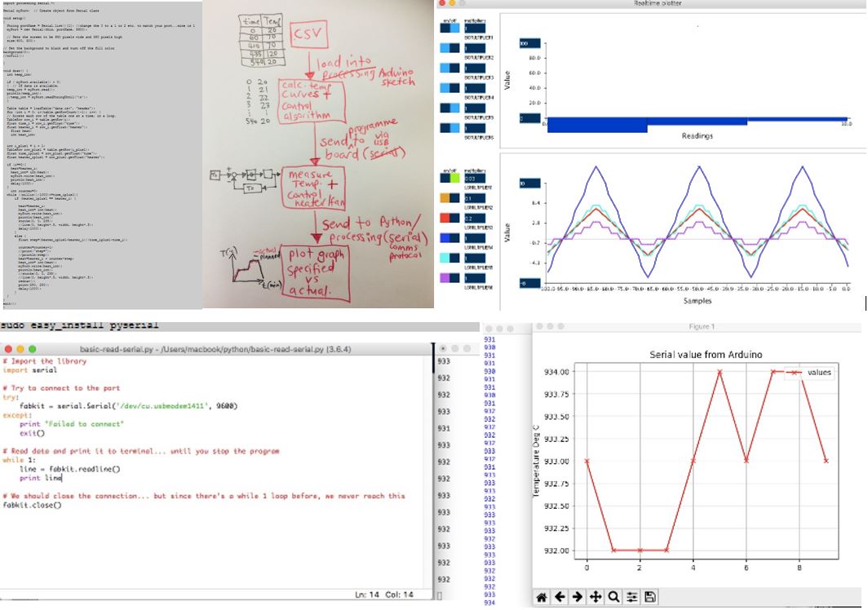Click the bar chart maximum value field showing 100
Viewport: 868px width, 610px height.
(x=529, y=43)
